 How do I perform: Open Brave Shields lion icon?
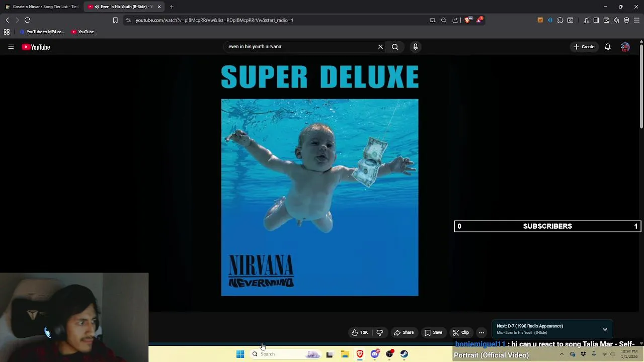coord(467,20)
